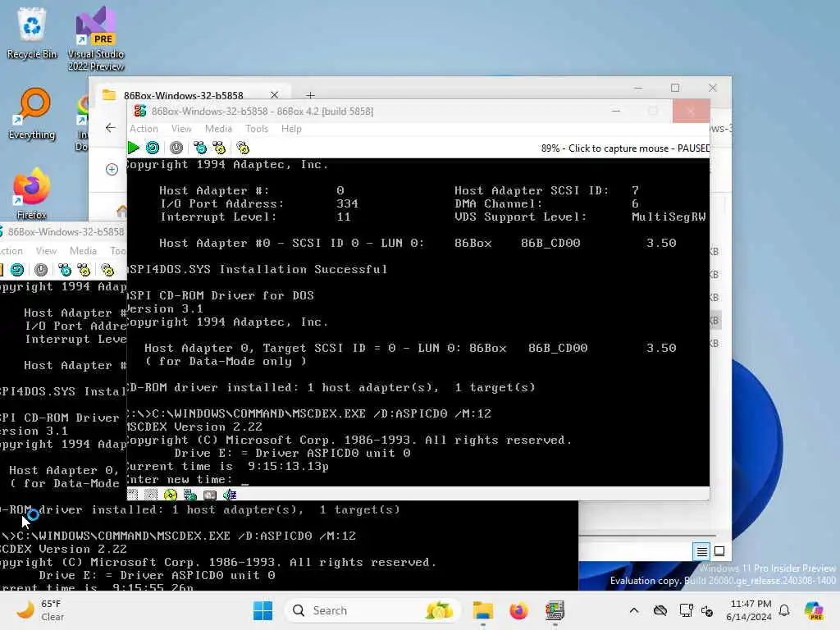840x630 pixels.
Task: Go back in File Explorer
Action: [x=111, y=127]
